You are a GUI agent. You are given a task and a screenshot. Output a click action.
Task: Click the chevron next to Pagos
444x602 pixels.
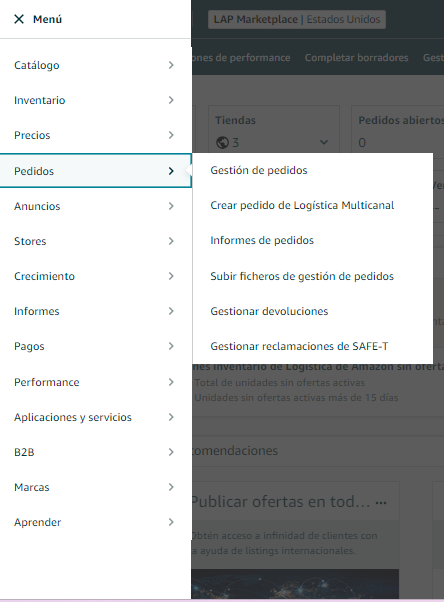point(171,346)
